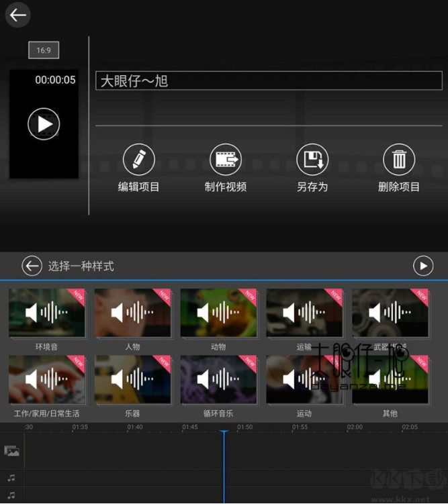
Task: Click the 00:00:05 duration text
Action: [x=55, y=80]
